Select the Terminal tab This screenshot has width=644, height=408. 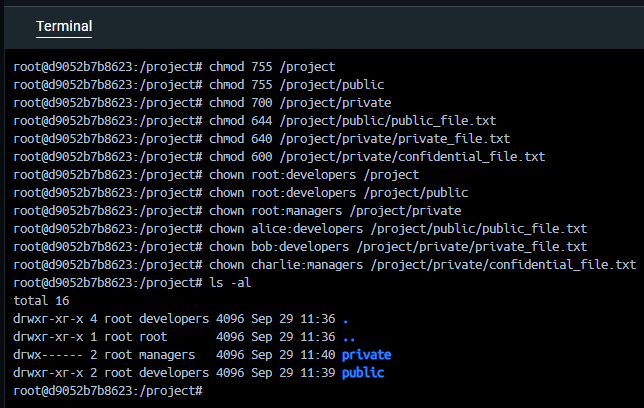coord(64,26)
